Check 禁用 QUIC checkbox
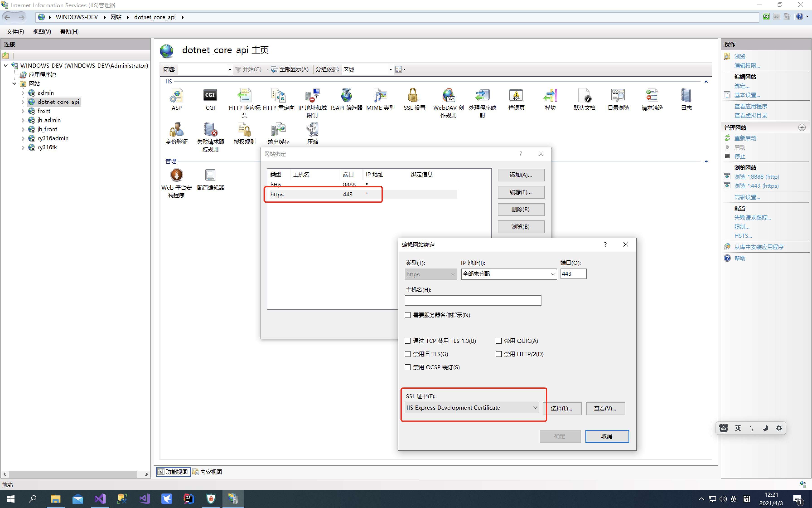Viewport: 812px width, 508px height. point(499,341)
